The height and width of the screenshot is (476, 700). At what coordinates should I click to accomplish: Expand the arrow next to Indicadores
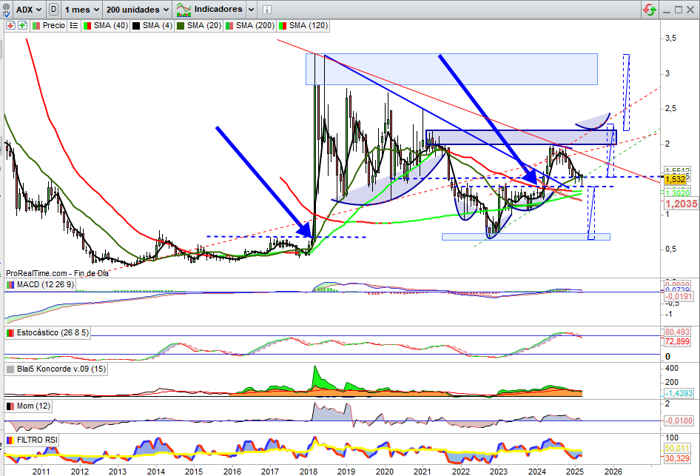point(251,9)
